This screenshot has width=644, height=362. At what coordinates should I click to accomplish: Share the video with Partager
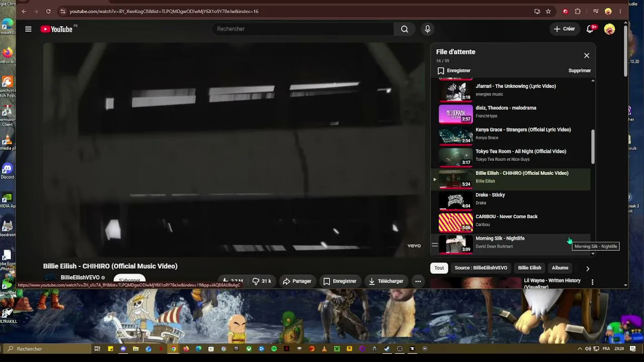coord(297,282)
